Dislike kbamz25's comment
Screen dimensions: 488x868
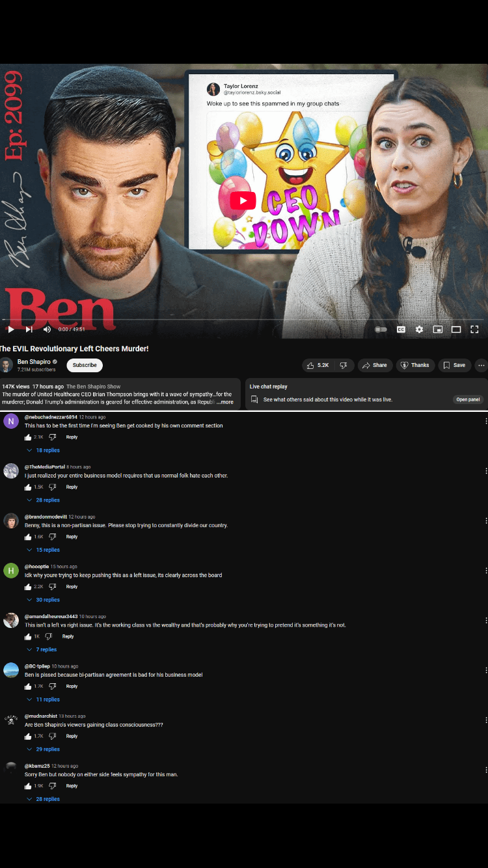click(53, 786)
